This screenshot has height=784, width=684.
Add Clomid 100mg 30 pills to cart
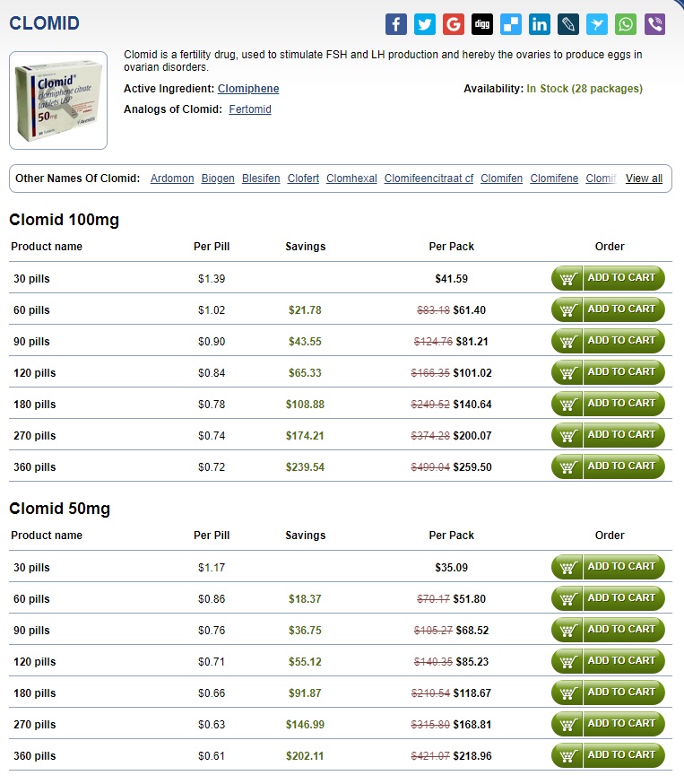609,278
